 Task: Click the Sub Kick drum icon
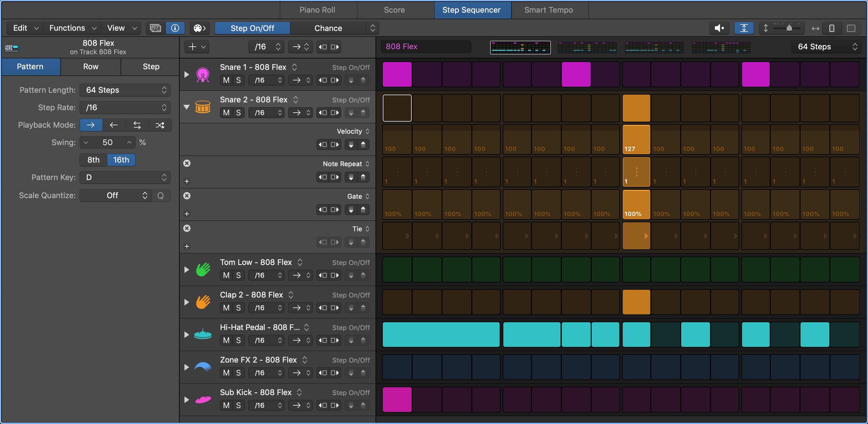[203, 399]
